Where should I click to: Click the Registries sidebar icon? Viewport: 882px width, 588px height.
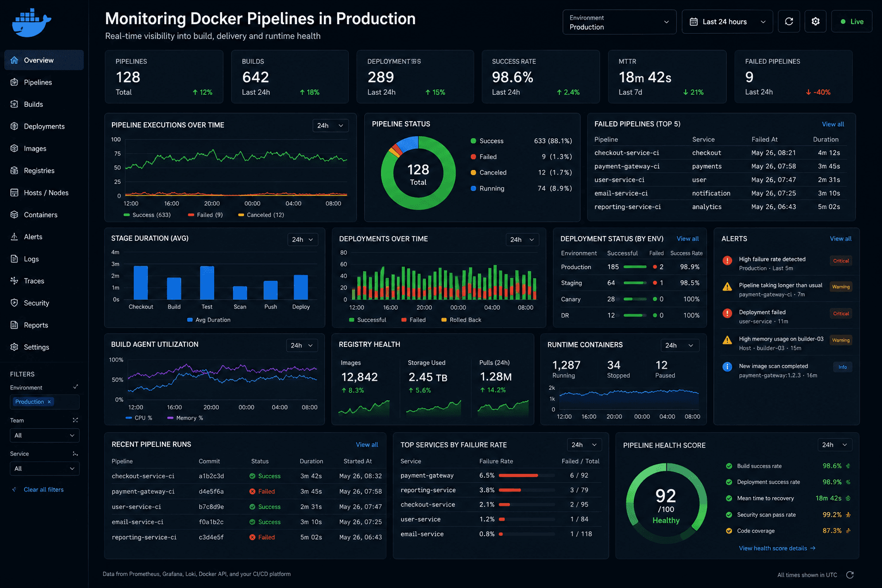click(x=14, y=171)
